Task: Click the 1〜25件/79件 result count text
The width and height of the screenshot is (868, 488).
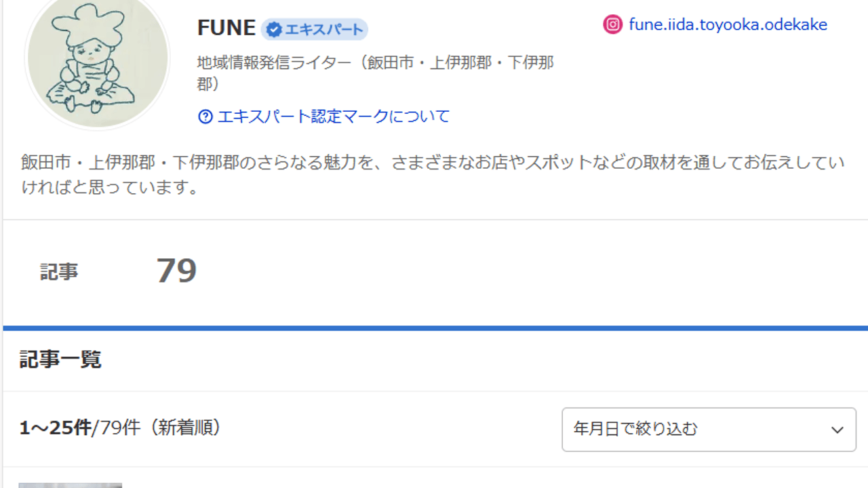Action: [x=79, y=428]
